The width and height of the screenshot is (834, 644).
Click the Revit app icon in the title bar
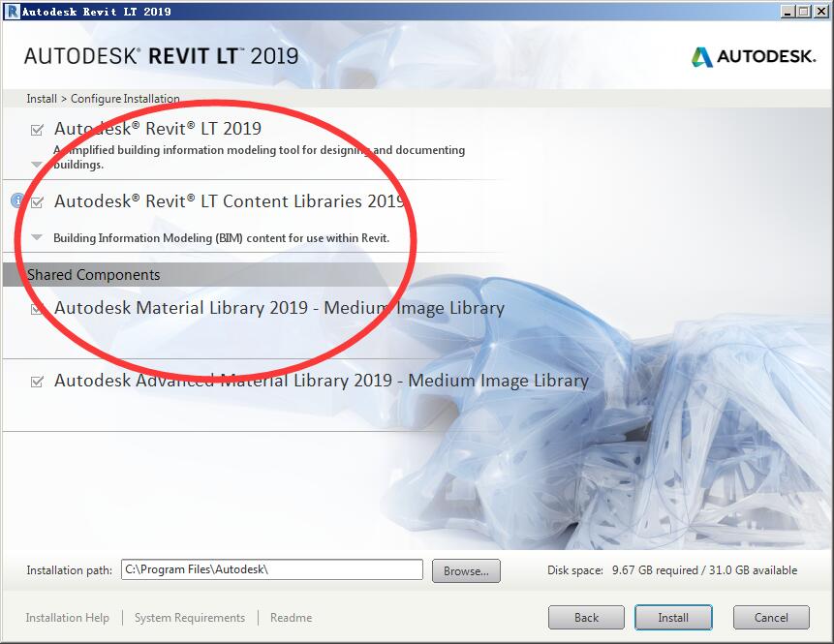click(12, 12)
